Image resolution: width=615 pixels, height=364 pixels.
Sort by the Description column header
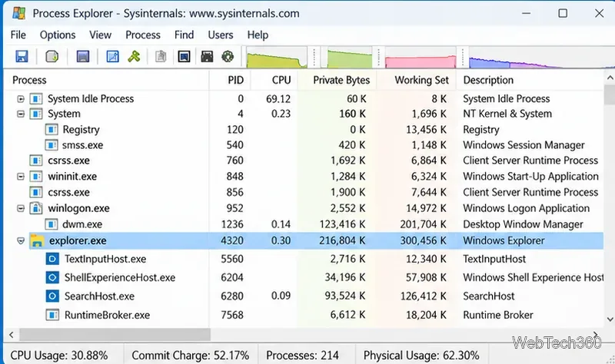[x=530, y=80]
